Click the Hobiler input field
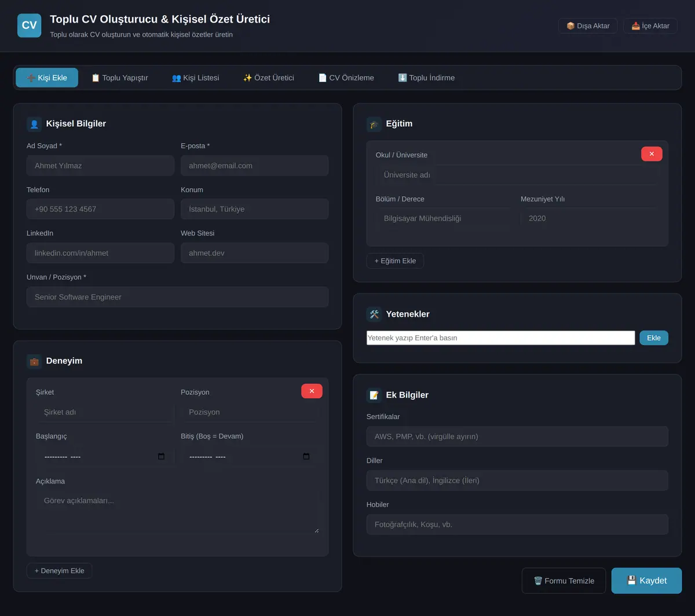The height and width of the screenshot is (616, 695). pos(517,525)
